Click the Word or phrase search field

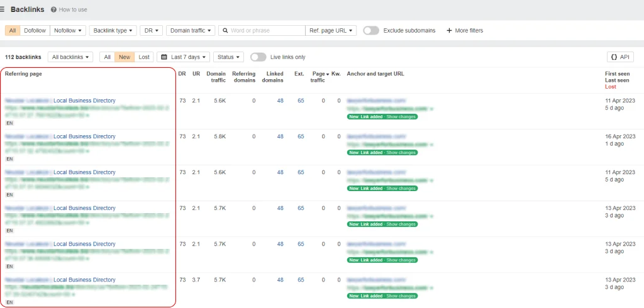click(265, 30)
